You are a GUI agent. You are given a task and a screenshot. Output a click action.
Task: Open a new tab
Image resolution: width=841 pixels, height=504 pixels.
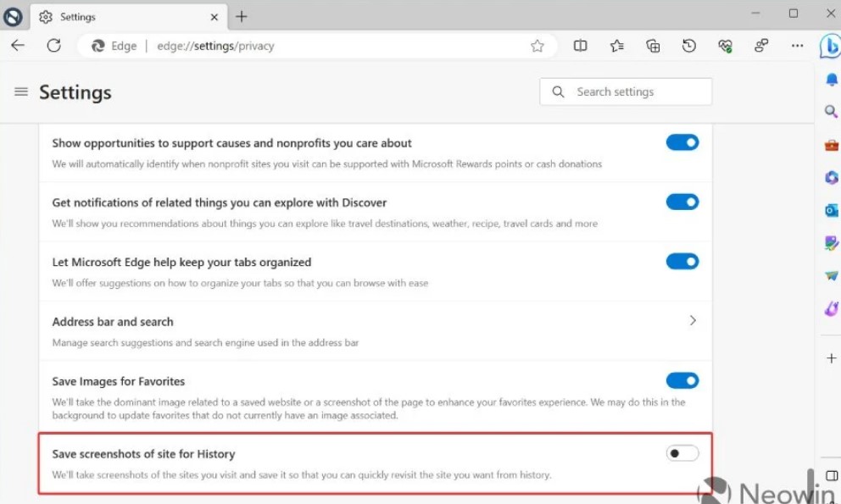242,17
